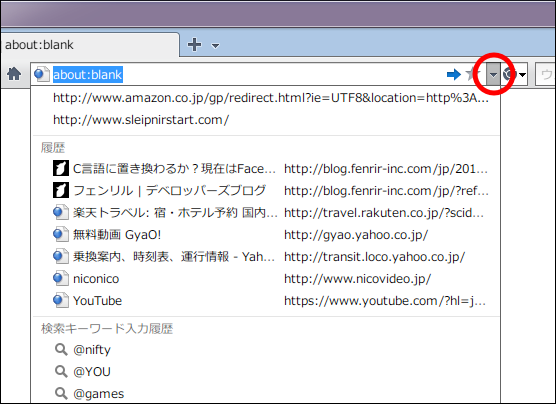Click magnifier icon beside @games
The image size is (556, 404).
61,394
